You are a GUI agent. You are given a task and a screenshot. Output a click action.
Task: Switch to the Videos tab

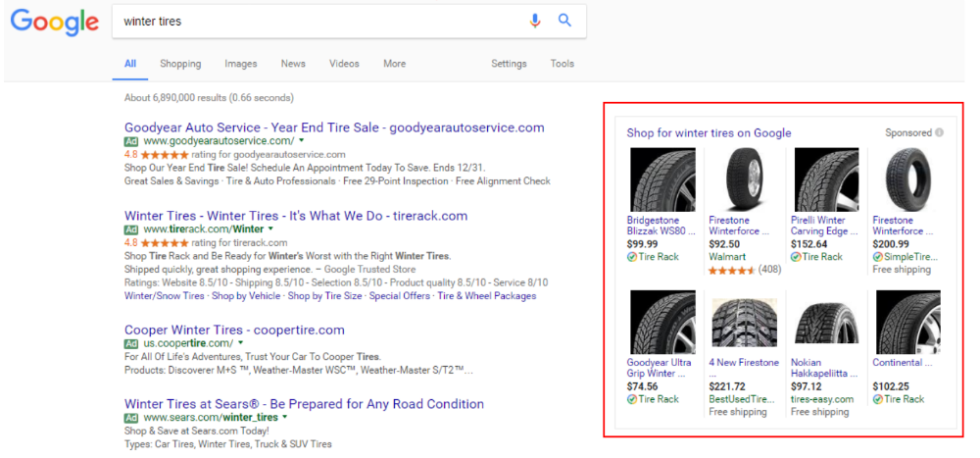344,64
